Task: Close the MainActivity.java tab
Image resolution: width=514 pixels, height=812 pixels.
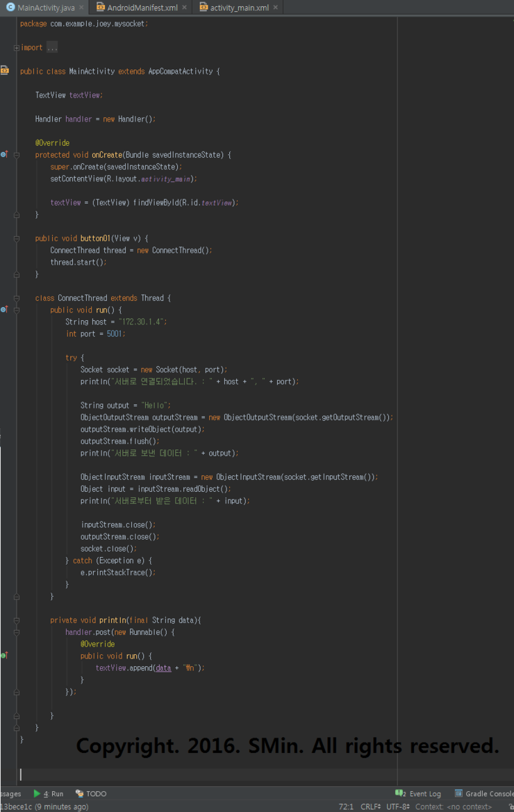Action: click(81, 8)
